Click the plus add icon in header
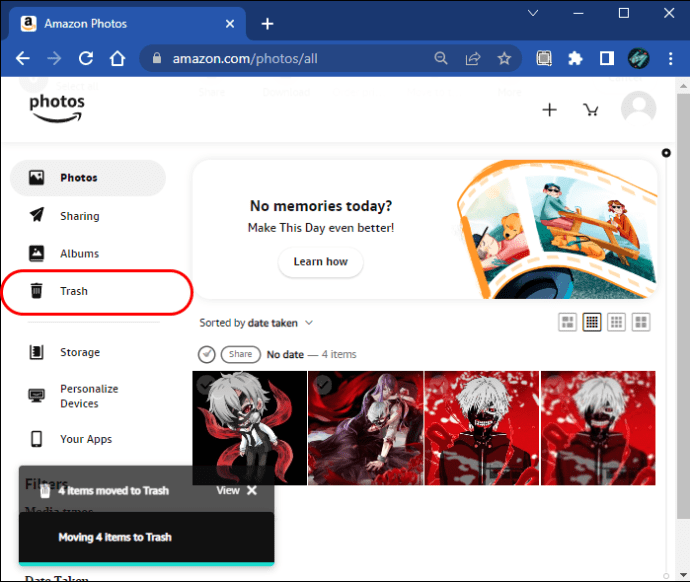 tap(549, 110)
